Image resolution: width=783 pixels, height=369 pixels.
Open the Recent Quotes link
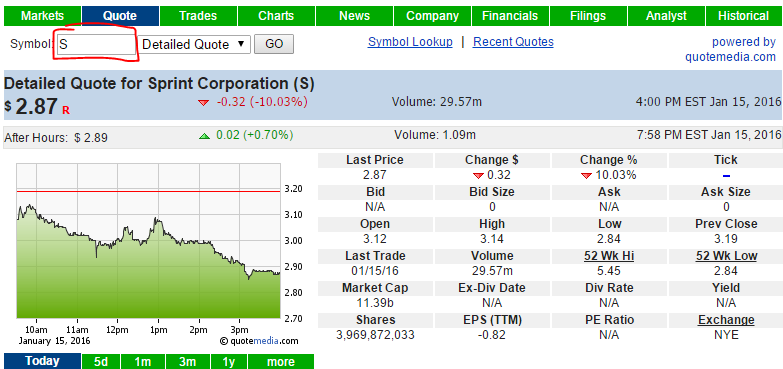coord(513,42)
